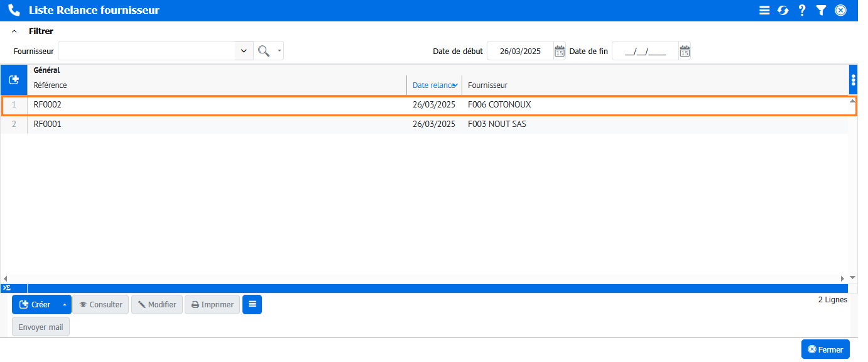Image resolution: width=868 pixels, height=362 pixels.
Task: Click the filter funnel icon in header
Action: (x=821, y=10)
